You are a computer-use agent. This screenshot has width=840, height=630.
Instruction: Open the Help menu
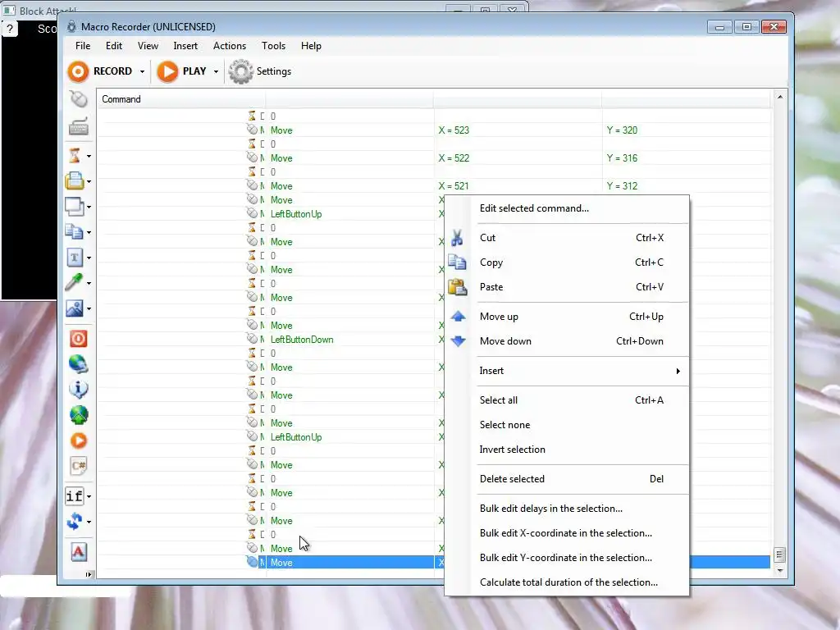point(311,46)
